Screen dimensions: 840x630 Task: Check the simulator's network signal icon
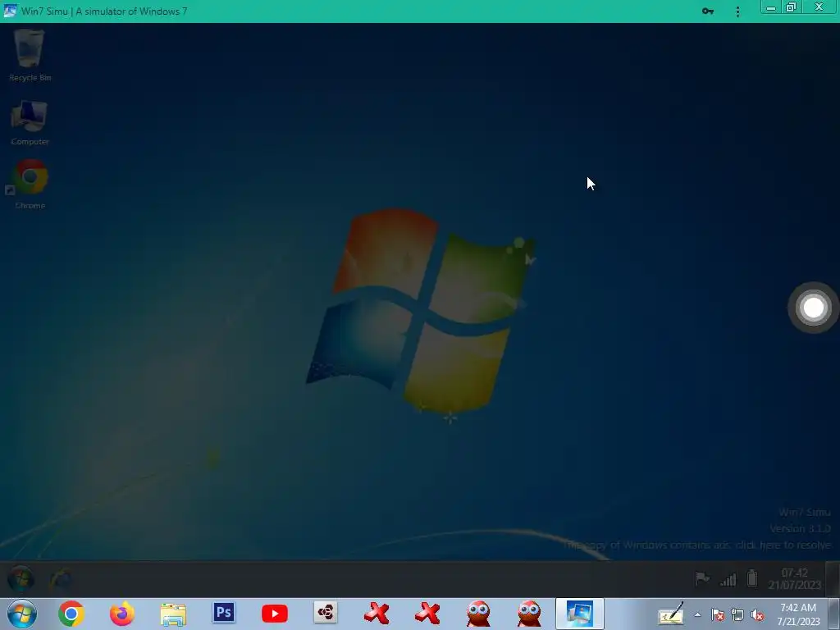coord(728,579)
